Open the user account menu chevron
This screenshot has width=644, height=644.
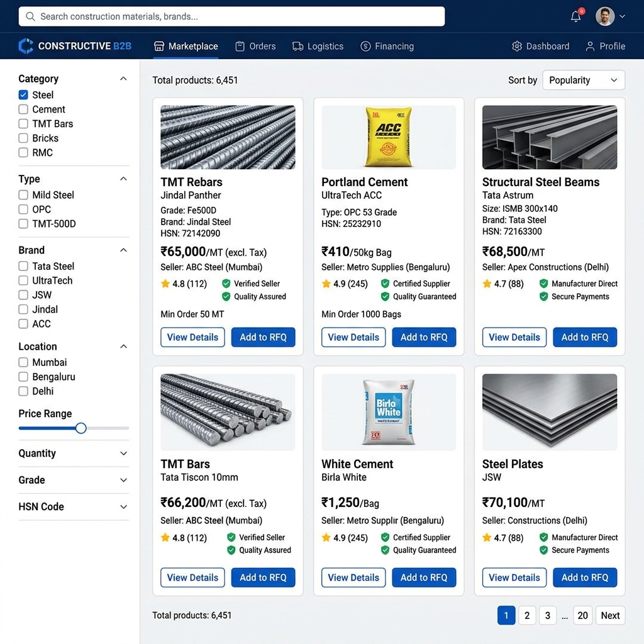tap(622, 16)
